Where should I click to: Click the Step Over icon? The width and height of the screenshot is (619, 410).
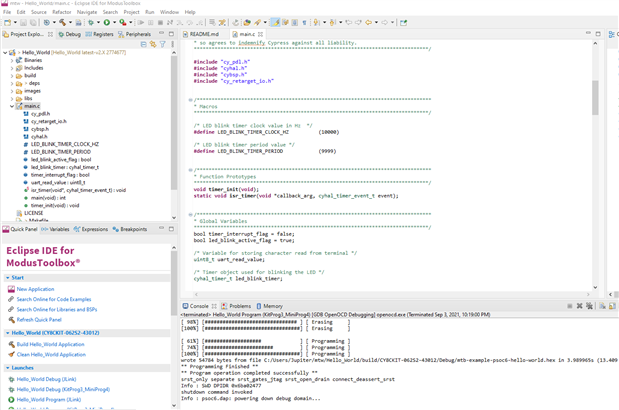tap(190, 22)
